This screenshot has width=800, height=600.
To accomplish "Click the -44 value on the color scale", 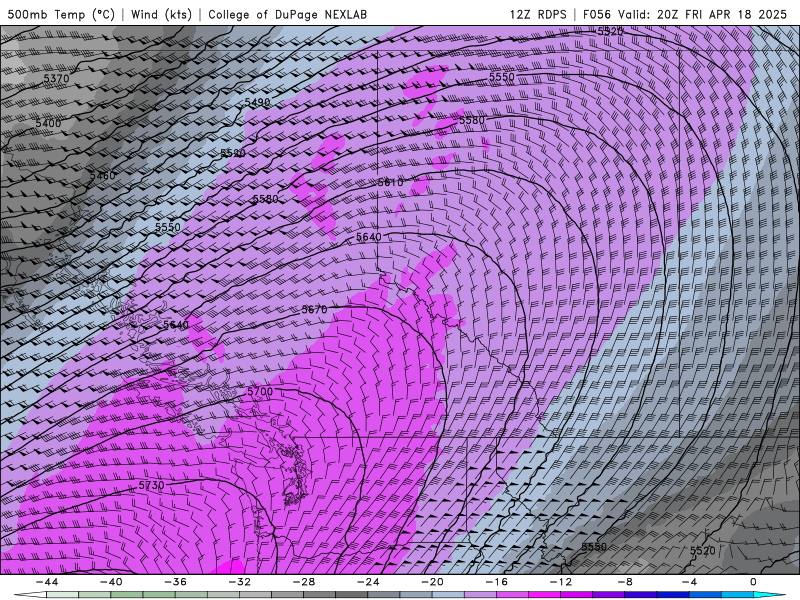I will pos(47,582).
